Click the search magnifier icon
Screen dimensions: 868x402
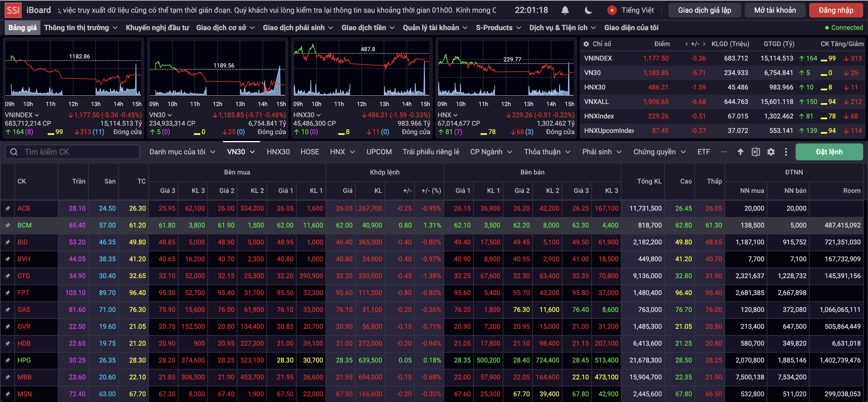[14, 152]
